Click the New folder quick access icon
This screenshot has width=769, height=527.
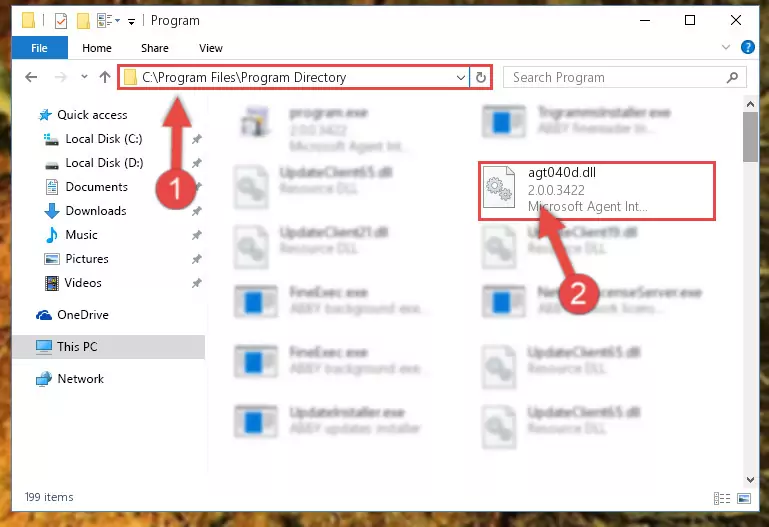point(83,21)
